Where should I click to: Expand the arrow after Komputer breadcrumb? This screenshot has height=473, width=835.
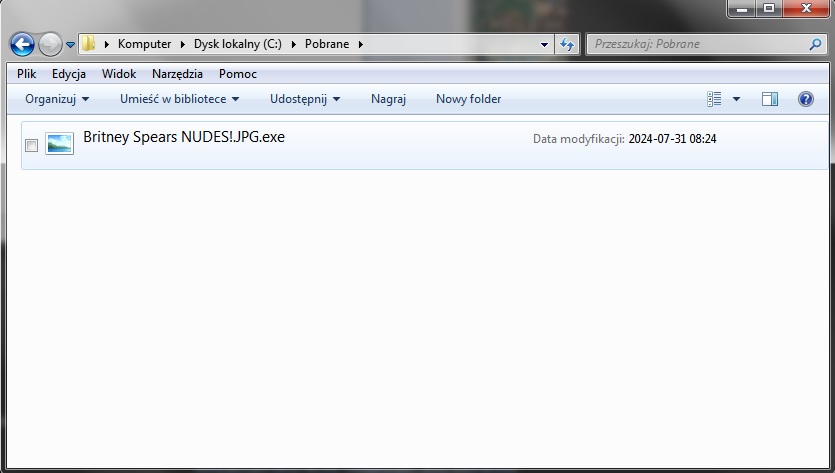coord(182,44)
